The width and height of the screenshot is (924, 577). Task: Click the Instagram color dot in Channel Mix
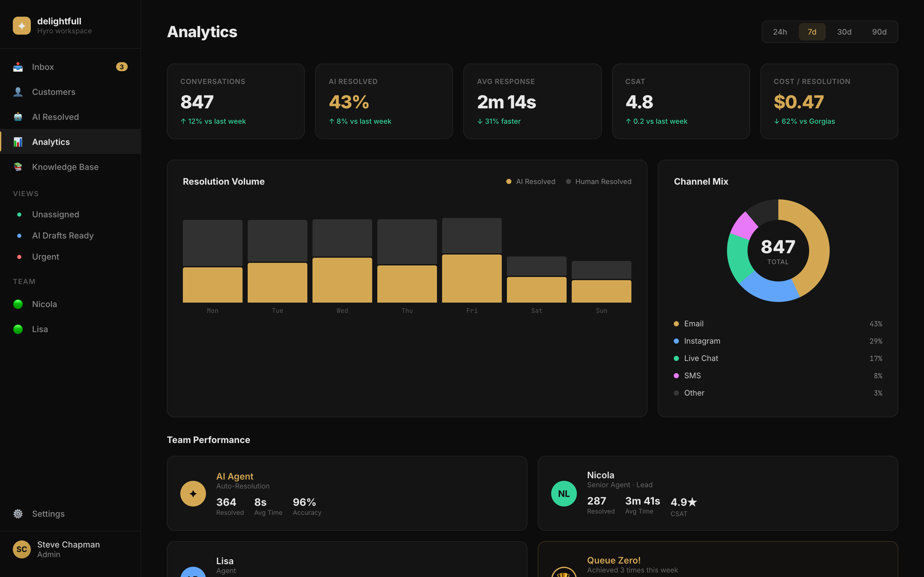(x=676, y=341)
